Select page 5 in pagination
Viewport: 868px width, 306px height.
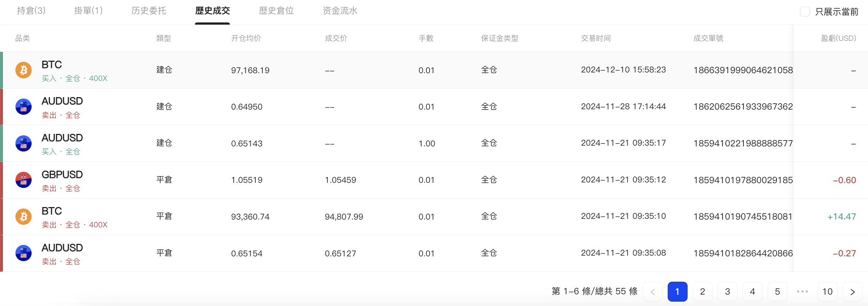778,292
